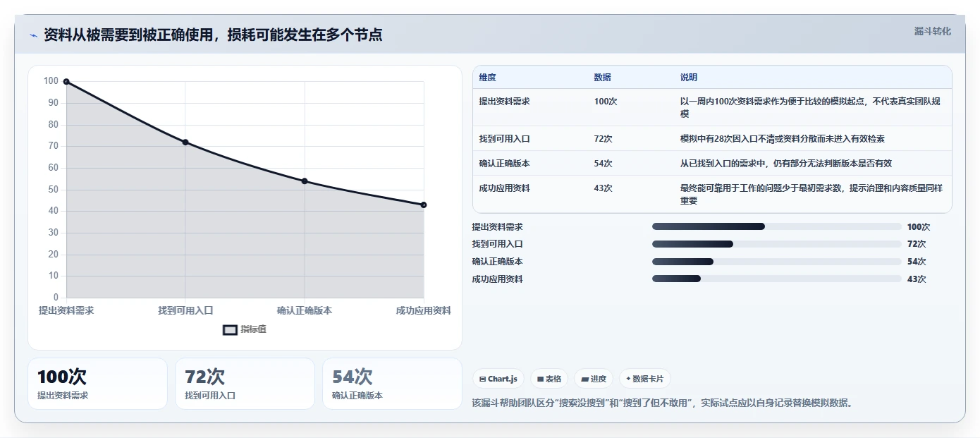The height and width of the screenshot is (438, 980).
Task: Click the 54次 value beside the progress bar
Action: click(x=917, y=262)
